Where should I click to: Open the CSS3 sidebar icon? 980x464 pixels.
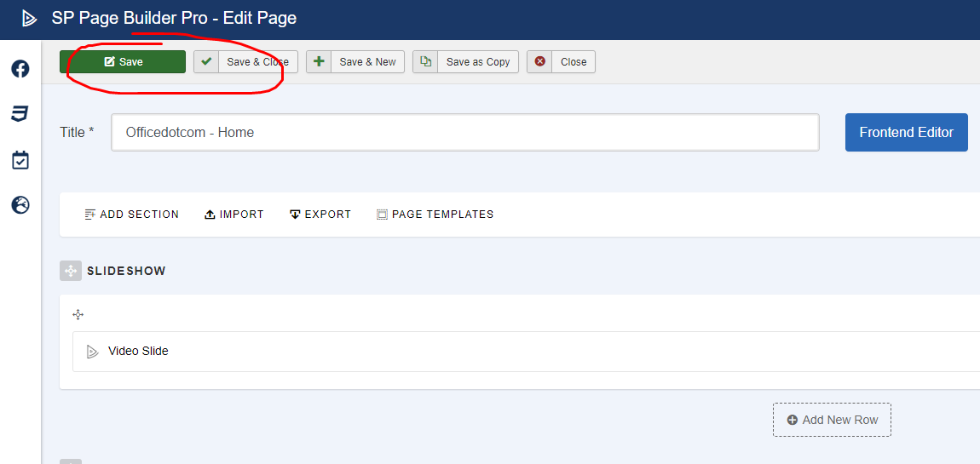(20, 113)
